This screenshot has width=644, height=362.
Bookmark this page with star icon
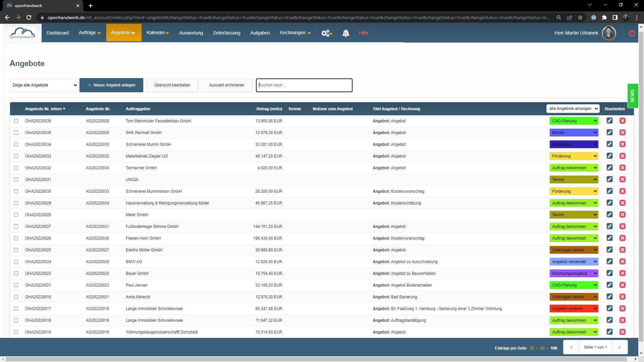580,17
